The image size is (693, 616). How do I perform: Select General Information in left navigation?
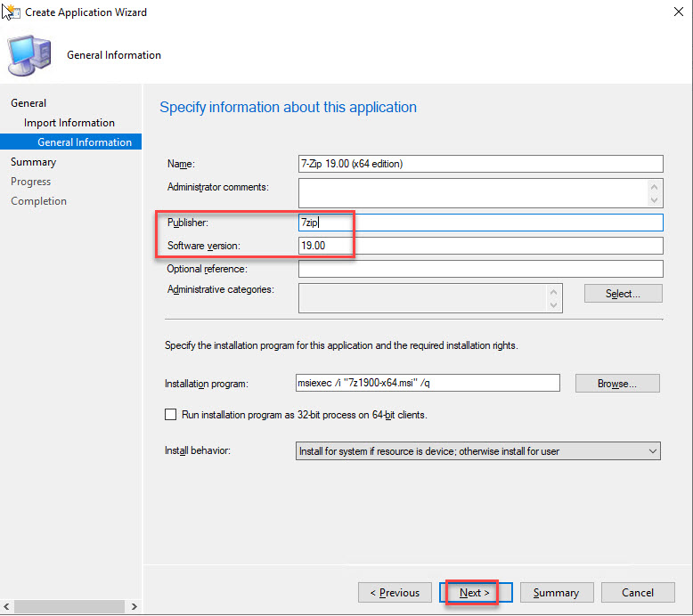tap(84, 142)
